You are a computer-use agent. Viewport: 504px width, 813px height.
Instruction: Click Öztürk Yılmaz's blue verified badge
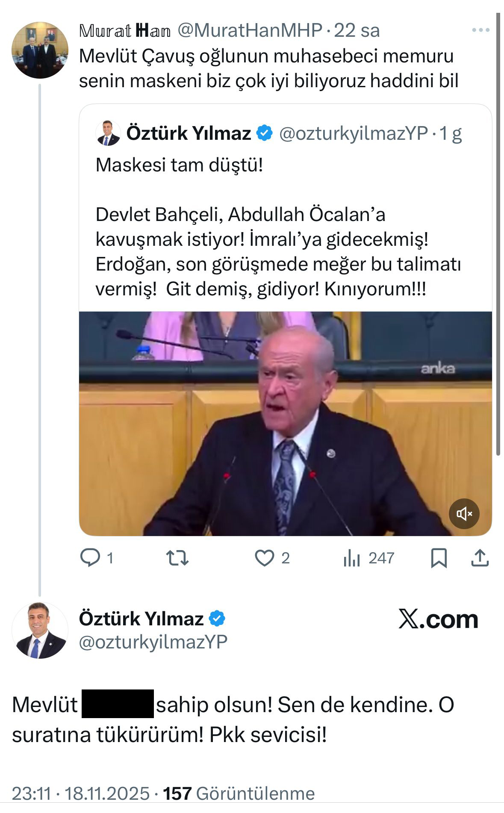(263, 133)
